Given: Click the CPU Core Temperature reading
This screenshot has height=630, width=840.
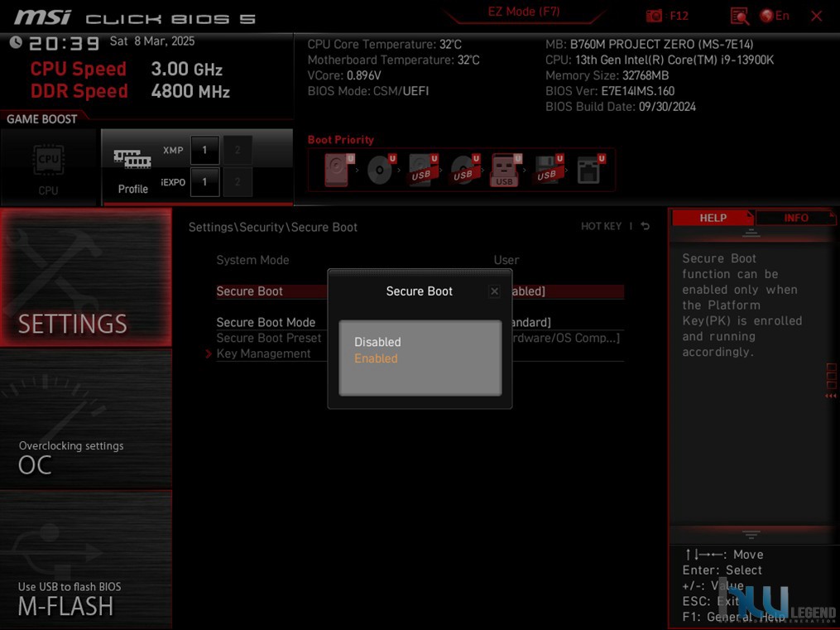Looking at the screenshot, I should [384, 45].
